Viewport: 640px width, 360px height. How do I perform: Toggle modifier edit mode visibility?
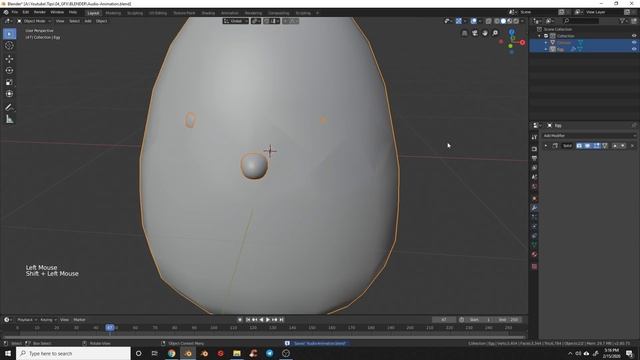point(596,146)
